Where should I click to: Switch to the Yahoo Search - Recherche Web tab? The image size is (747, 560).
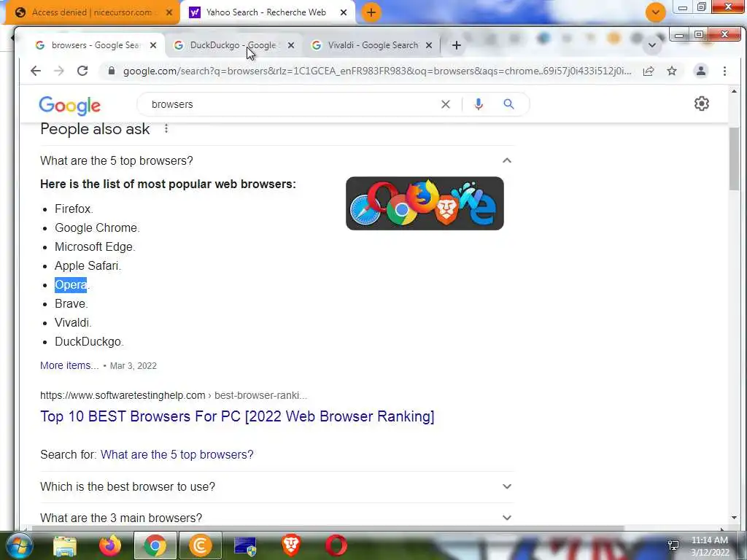pos(266,12)
